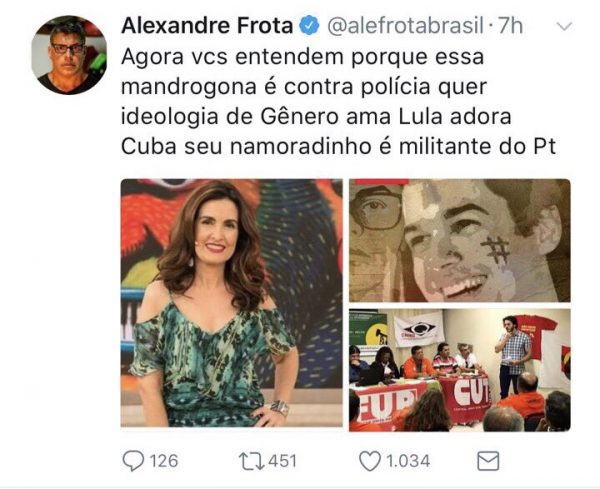Visit the @alefrotabrasil handle
The height and width of the screenshot is (489, 600).
click(405, 26)
